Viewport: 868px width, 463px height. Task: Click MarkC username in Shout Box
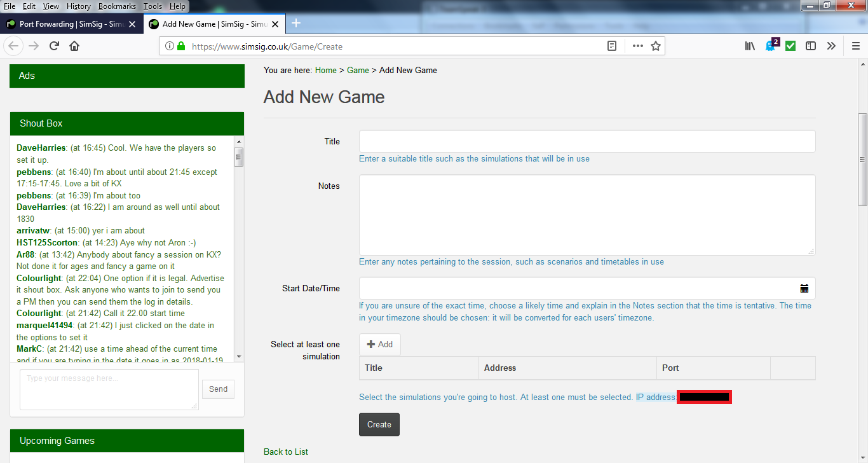29,349
